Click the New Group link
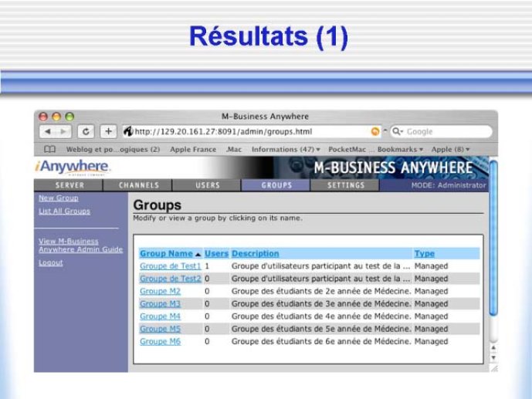 click(x=59, y=198)
